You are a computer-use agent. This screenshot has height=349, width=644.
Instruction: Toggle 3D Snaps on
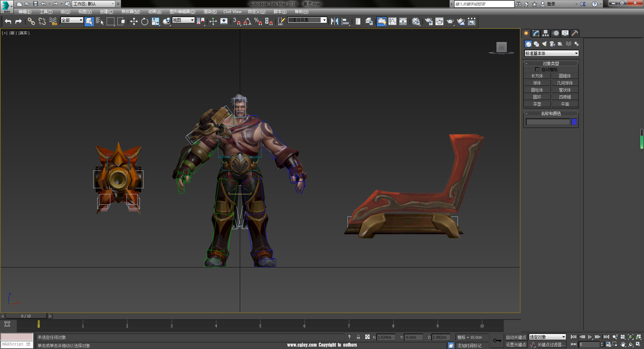(x=236, y=21)
